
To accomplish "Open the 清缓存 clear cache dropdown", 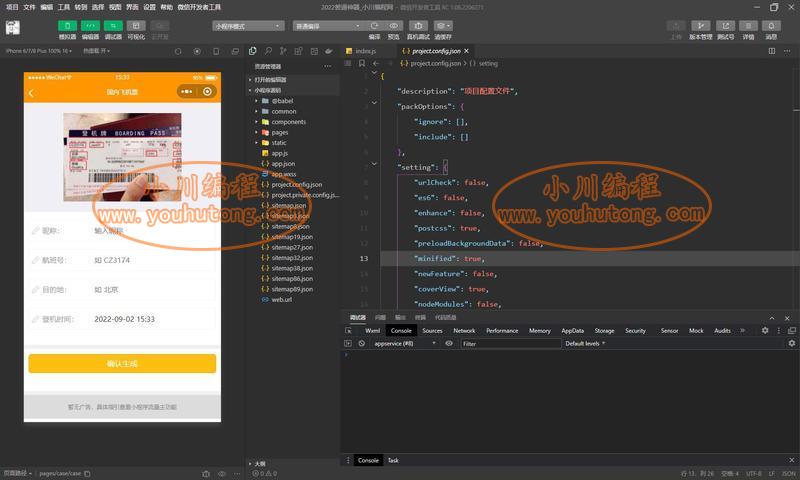I will [443, 26].
